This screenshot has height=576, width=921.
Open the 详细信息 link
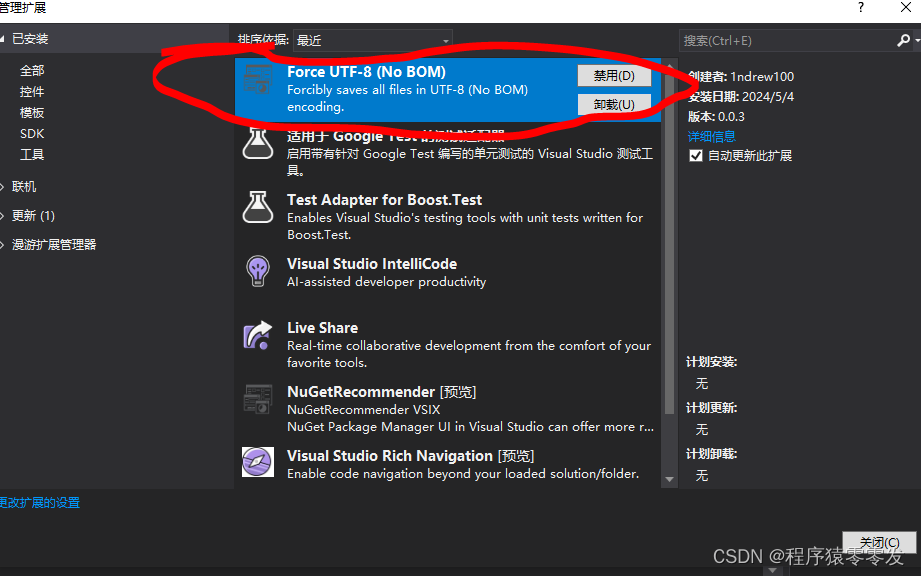point(711,136)
